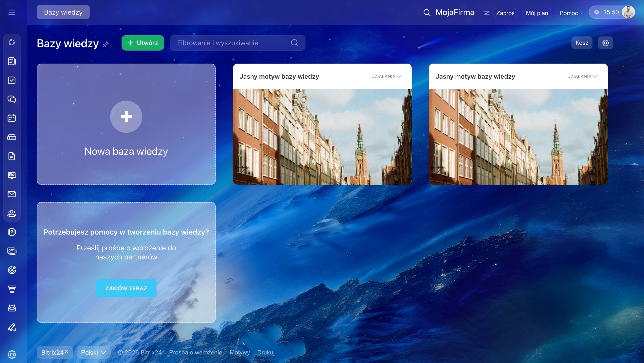
Task: Click the pin icon next to Bazy wiedzy
Action: 106,44
